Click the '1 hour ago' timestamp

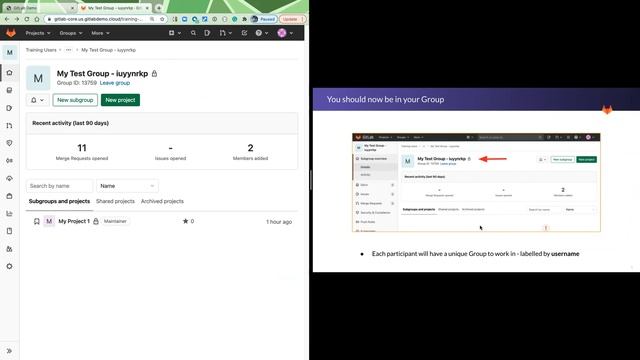point(279,222)
